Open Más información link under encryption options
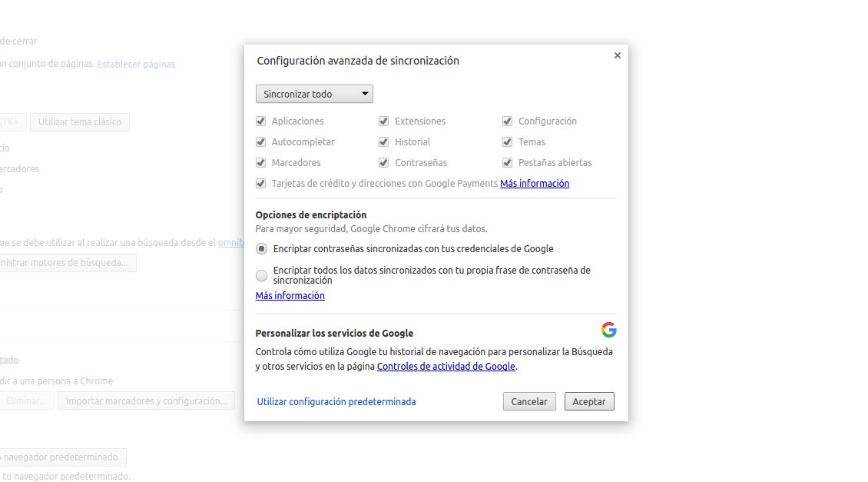 [x=290, y=296]
